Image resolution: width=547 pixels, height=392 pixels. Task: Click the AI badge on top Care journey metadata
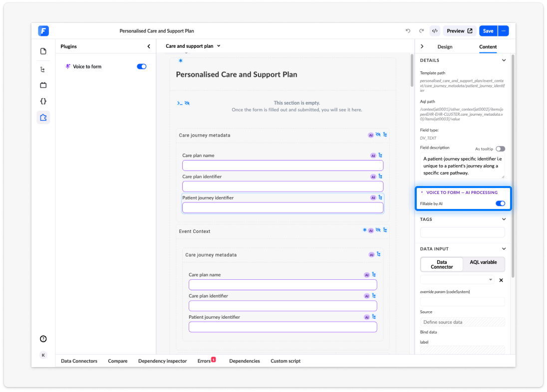point(370,135)
